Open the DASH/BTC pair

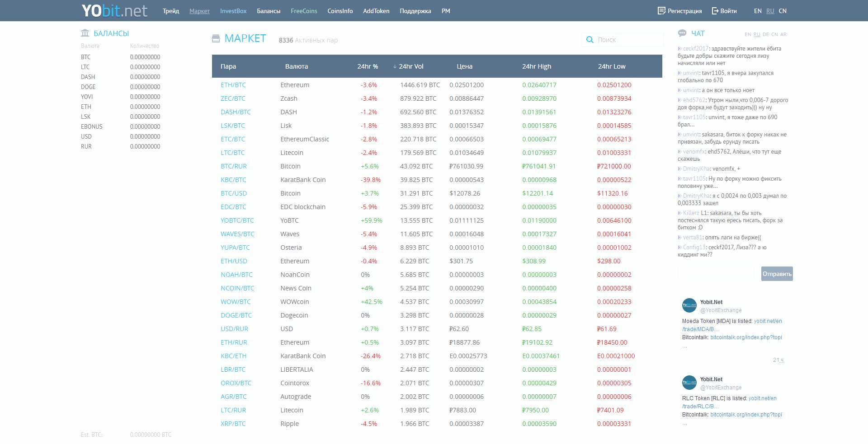click(236, 112)
